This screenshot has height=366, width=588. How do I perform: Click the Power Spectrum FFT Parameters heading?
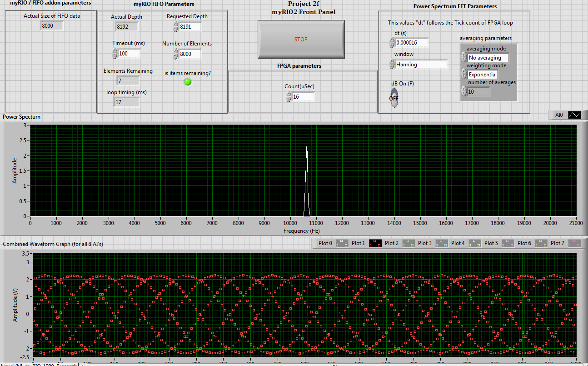click(x=455, y=6)
